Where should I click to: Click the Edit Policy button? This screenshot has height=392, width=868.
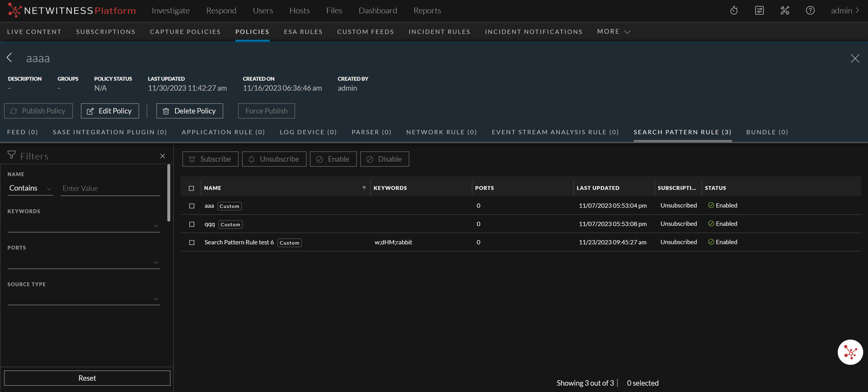[x=110, y=111]
